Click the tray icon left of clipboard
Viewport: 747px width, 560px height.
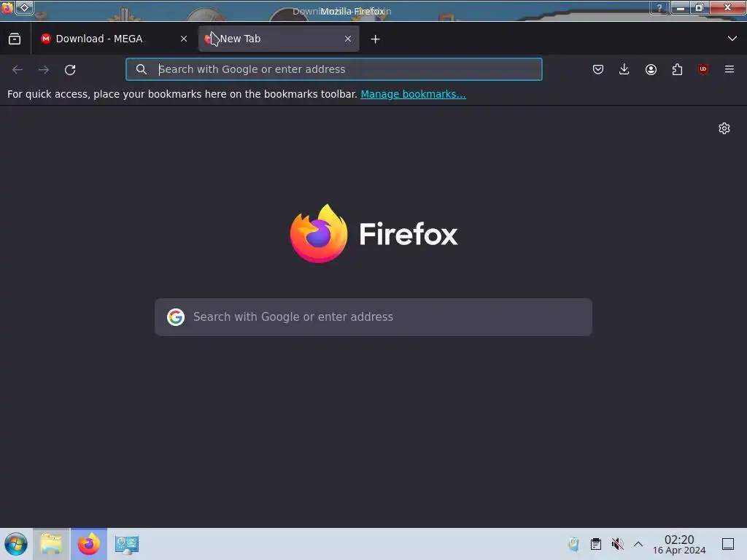573,544
